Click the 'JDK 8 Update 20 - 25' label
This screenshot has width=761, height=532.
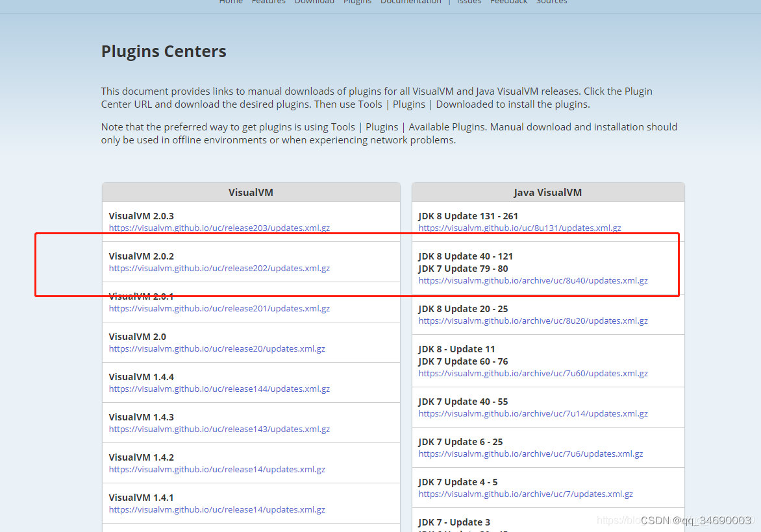[463, 309]
